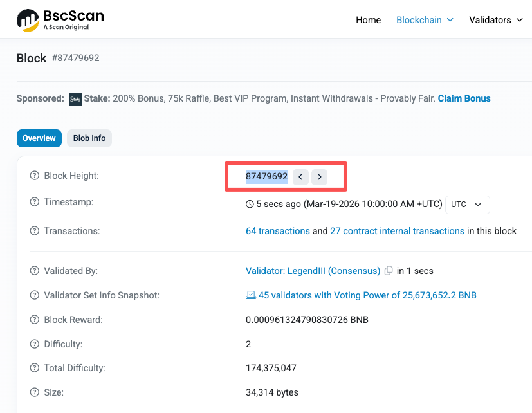
Task: Go to previous block arrow
Action: (300, 177)
